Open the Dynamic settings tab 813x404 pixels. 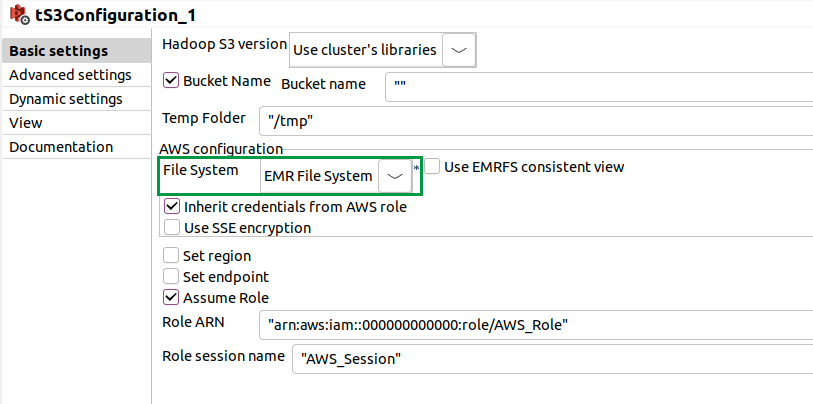[76, 99]
